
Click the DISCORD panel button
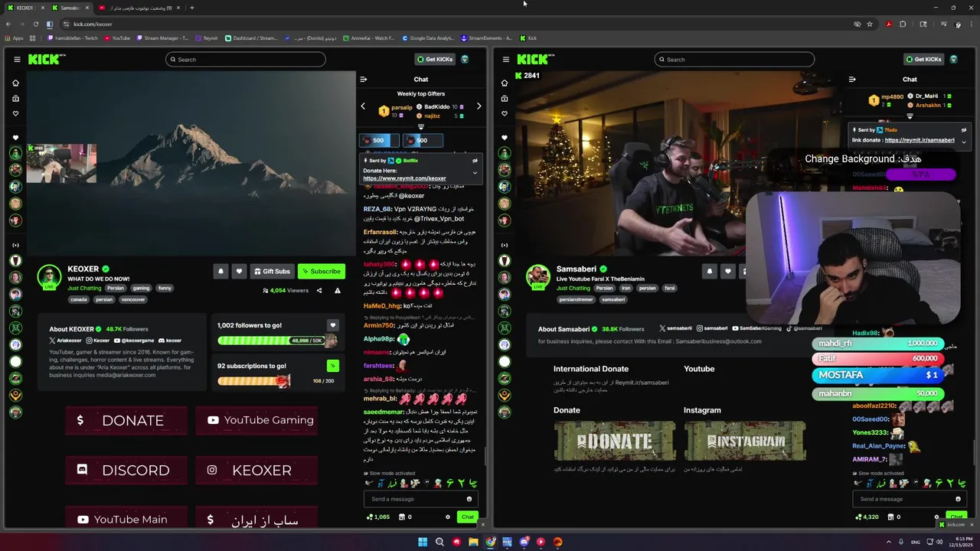126,470
